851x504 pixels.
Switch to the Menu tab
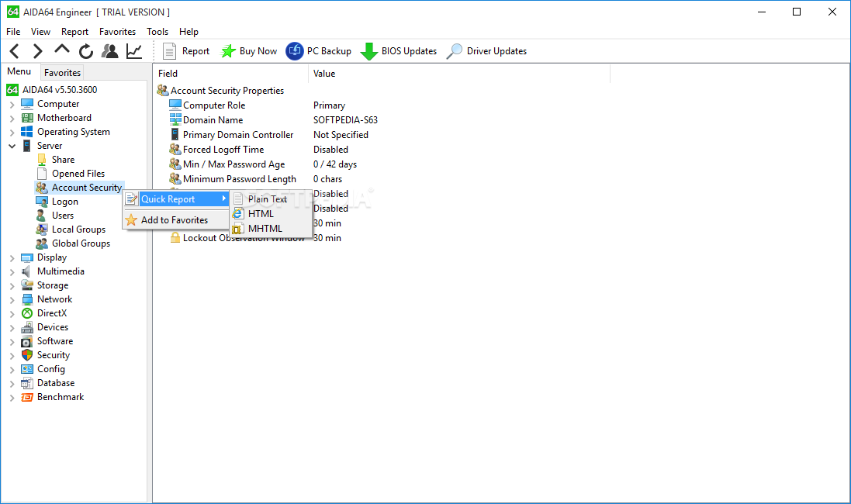(x=19, y=71)
